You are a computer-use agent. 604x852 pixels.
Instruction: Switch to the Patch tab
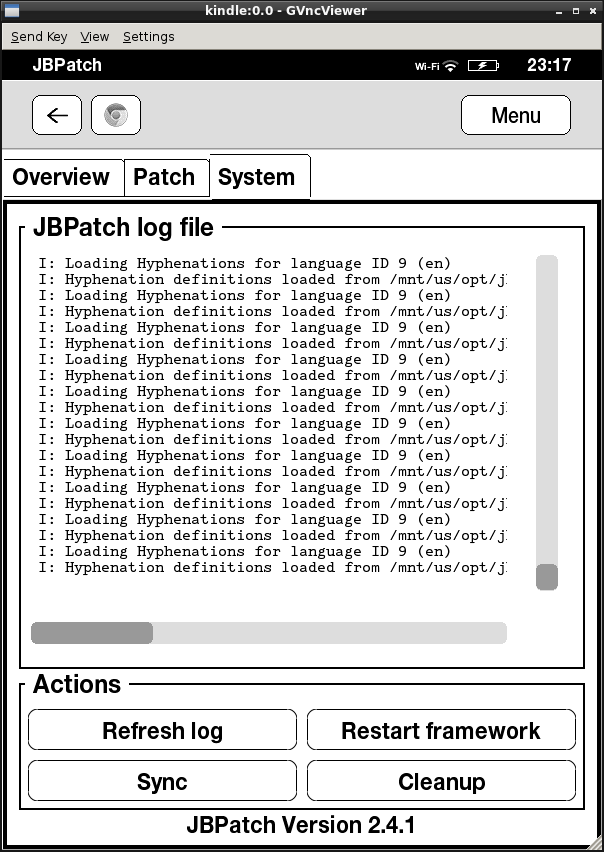166,177
